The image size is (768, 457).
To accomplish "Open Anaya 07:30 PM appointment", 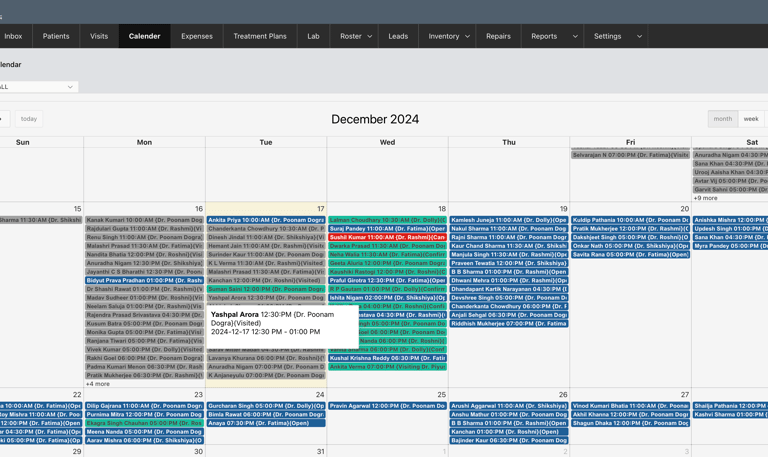I will (266, 423).
